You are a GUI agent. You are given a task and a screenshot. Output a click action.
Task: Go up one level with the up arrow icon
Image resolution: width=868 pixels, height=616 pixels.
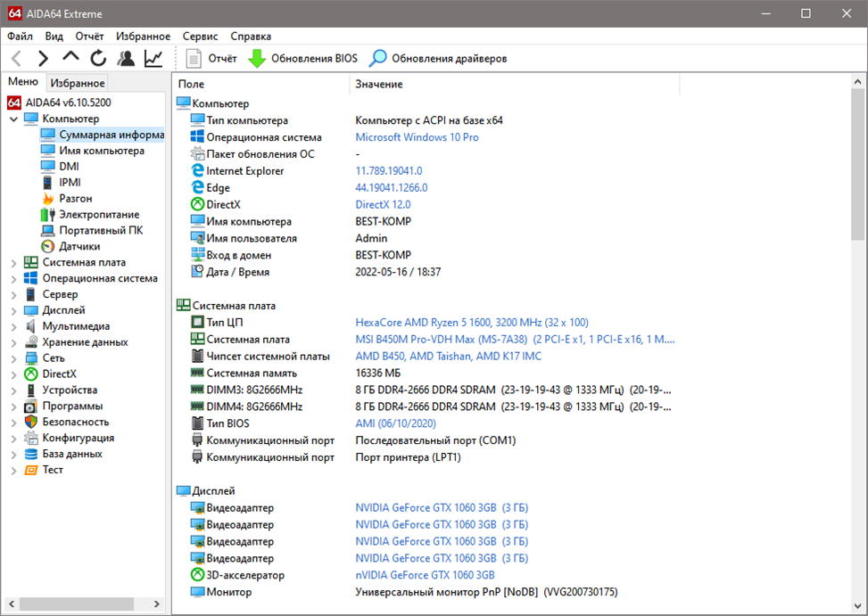pos(70,57)
